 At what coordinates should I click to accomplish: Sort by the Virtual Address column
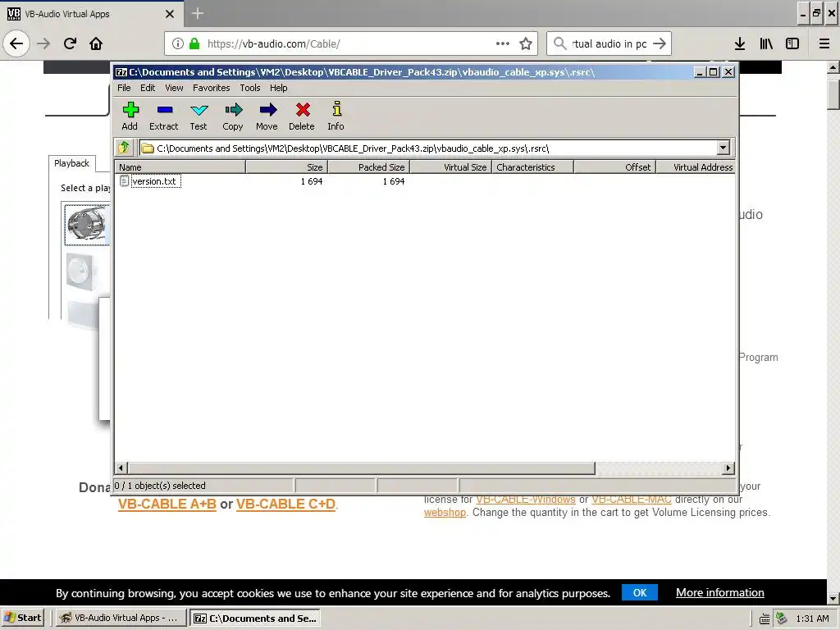696,167
